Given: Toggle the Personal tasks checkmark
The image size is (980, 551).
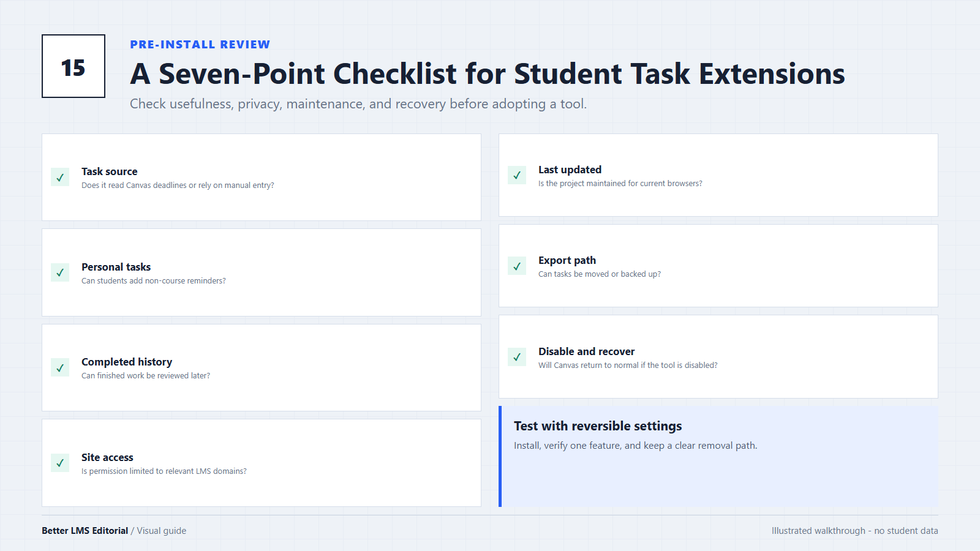Looking at the screenshot, I should [x=60, y=272].
